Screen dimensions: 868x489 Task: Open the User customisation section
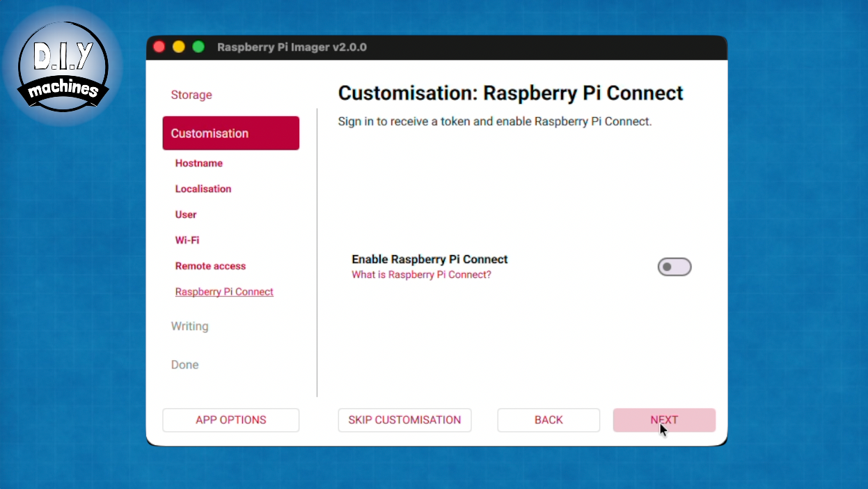tap(186, 215)
